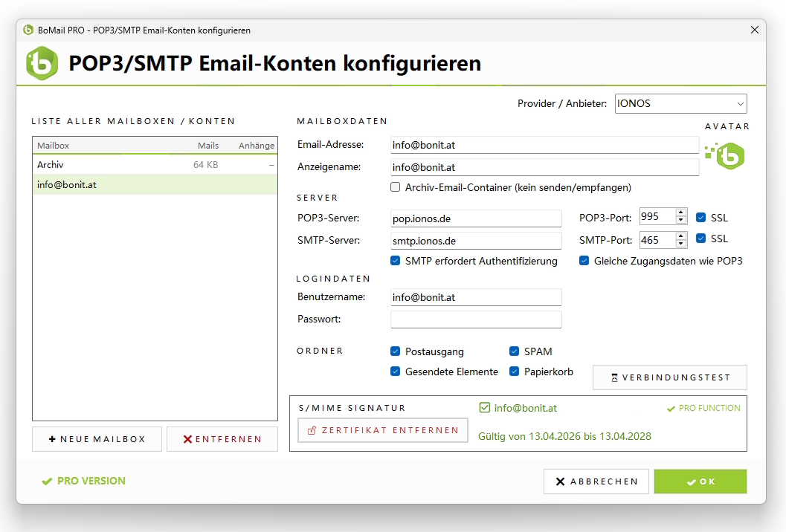Click Zertifikat Entfernen button

pos(383,430)
